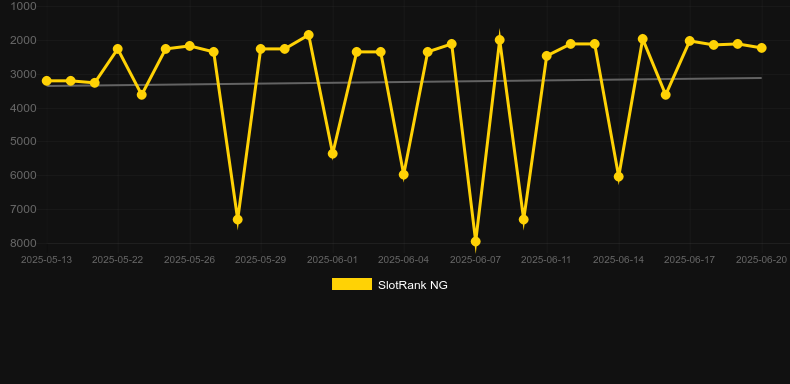The height and width of the screenshot is (384, 790).
Task: Select the data point above the 2025-06-17 label
Action: [x=690, y=41]
